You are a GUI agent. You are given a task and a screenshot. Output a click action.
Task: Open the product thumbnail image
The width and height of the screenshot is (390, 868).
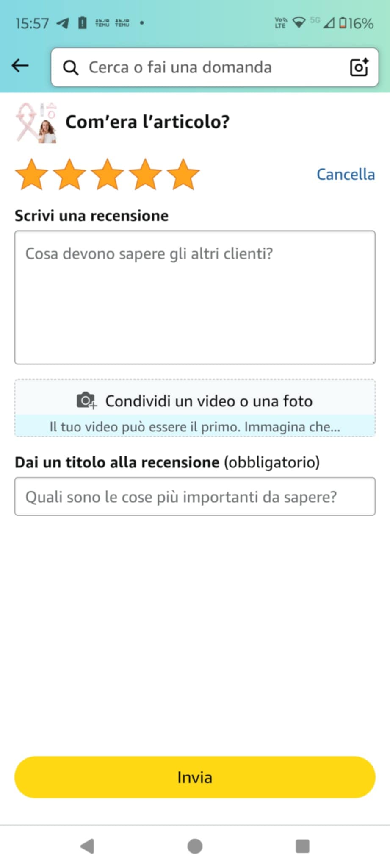click(36, 123)
